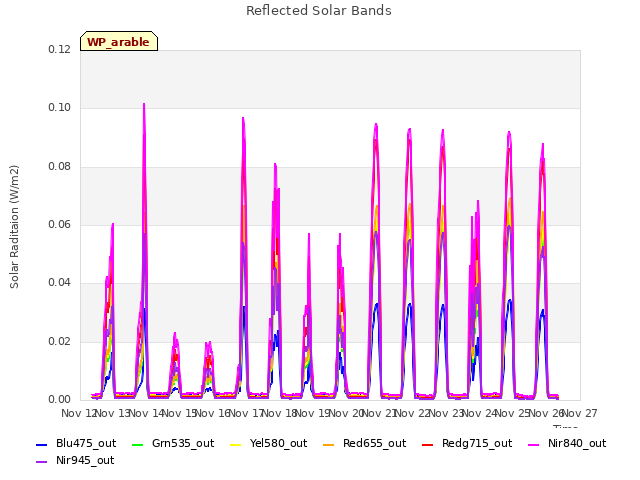640x480 pixels.
Task: Select the Red655_out legend label
Action: [375, 444]
